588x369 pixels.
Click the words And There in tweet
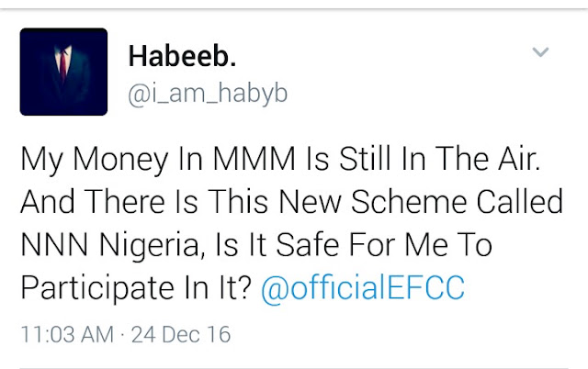(93, 202)
